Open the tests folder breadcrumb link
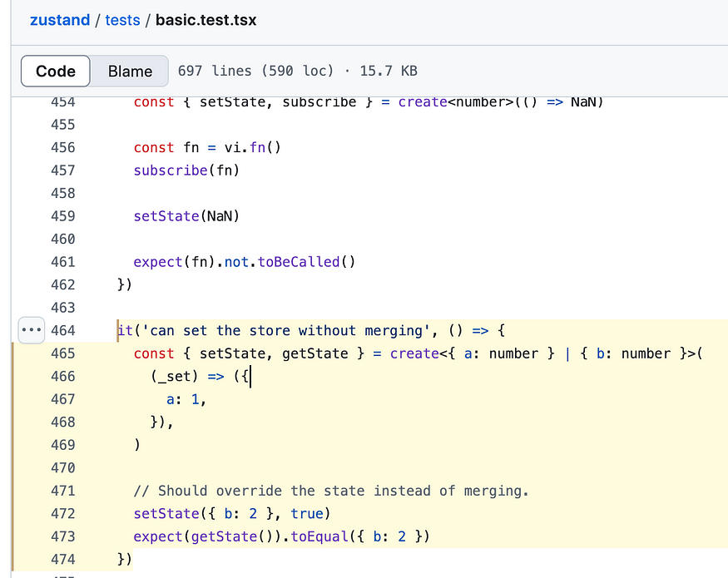The height and width of the screenshot is (578, 728). point(122,20)
